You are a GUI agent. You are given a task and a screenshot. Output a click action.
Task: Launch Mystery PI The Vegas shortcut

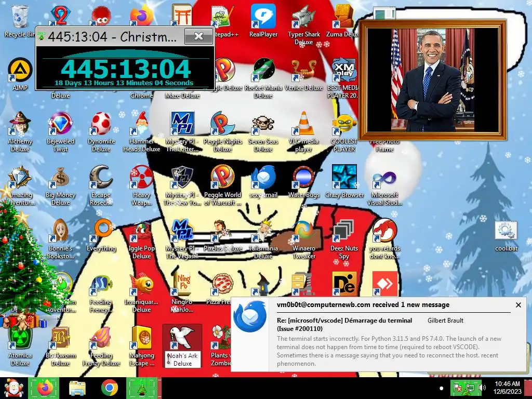(x=182, y=239)
